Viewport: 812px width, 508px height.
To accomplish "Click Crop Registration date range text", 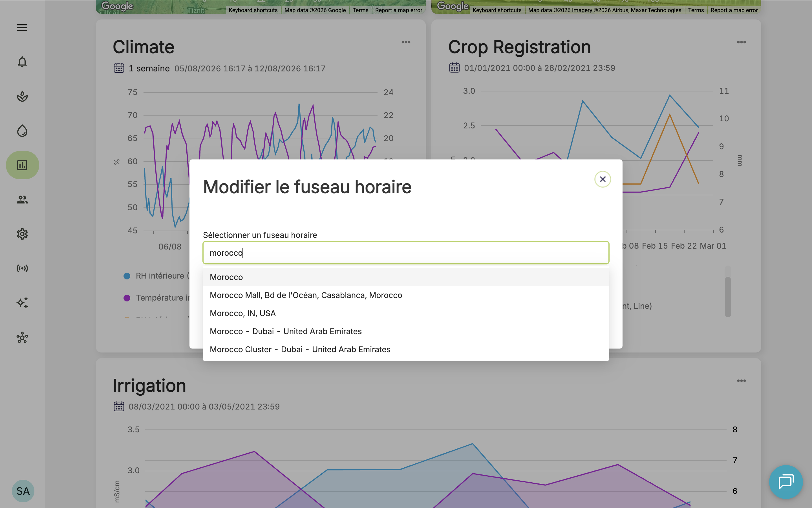I will click(540, 68).
